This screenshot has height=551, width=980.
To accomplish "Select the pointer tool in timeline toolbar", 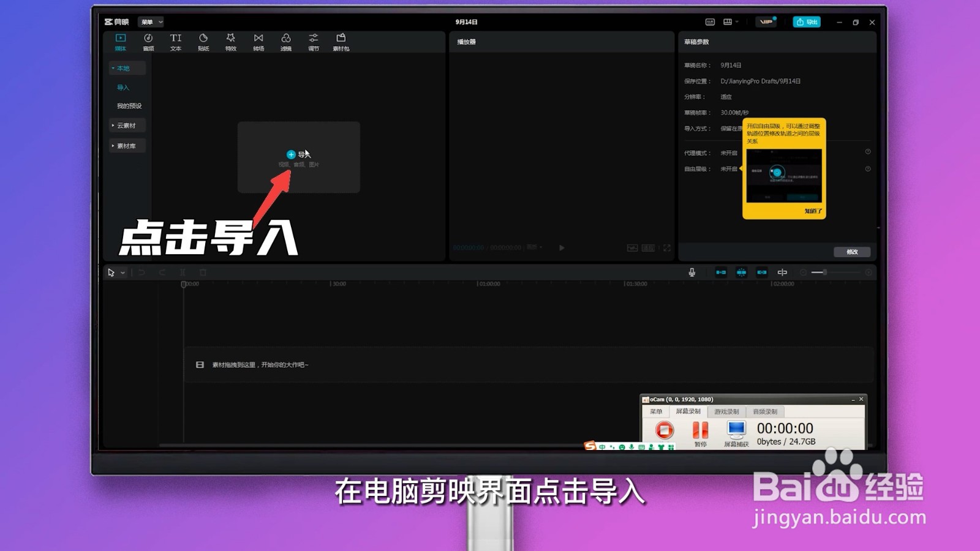I will coord(111,272).
